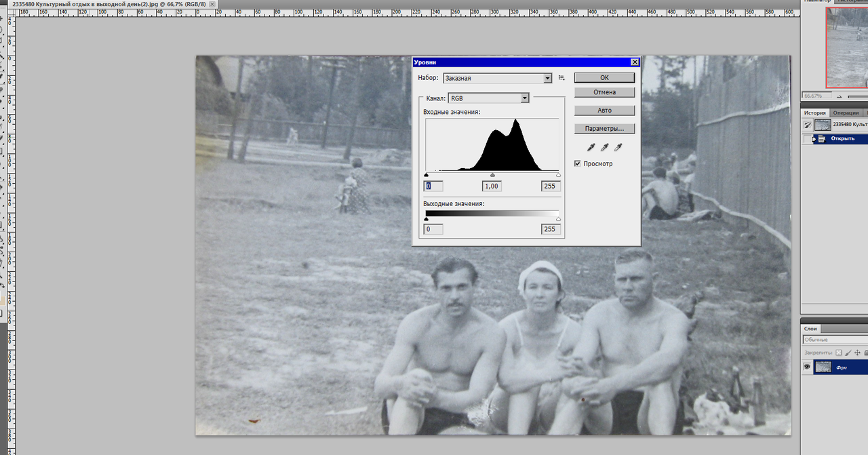Click the output shadows field 0
The width and height of the screenshot is (868, 455).
click(433, 229)
